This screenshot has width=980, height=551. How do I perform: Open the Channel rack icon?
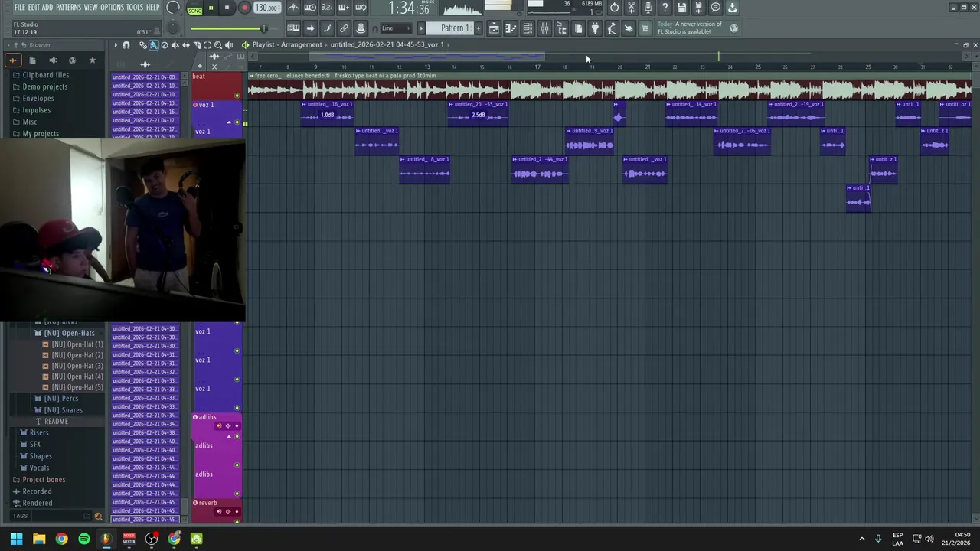coord(528,28)
